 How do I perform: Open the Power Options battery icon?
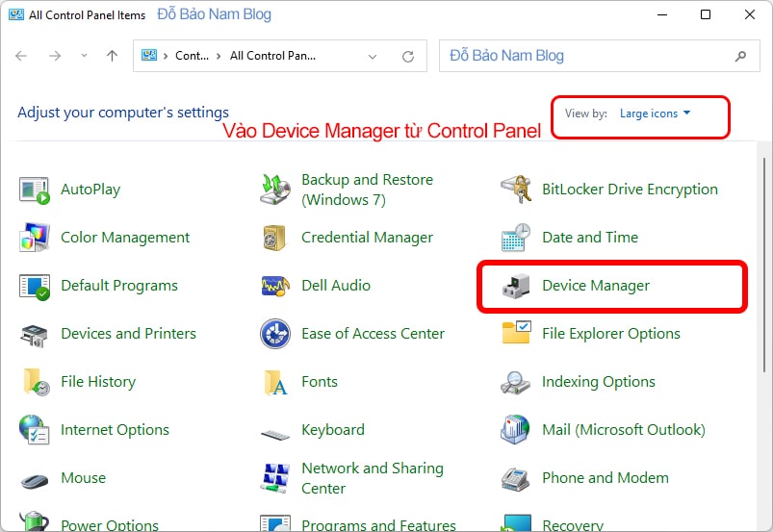(x=34, y=521)
